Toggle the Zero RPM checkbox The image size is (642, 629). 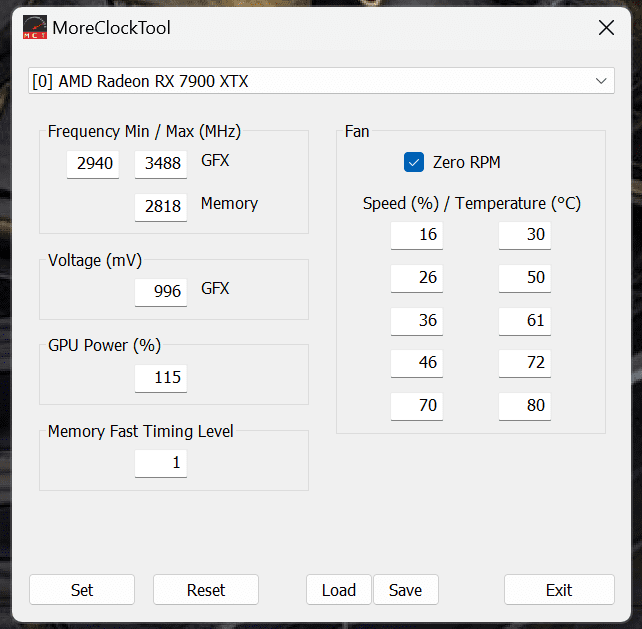(x=413, y=162)
